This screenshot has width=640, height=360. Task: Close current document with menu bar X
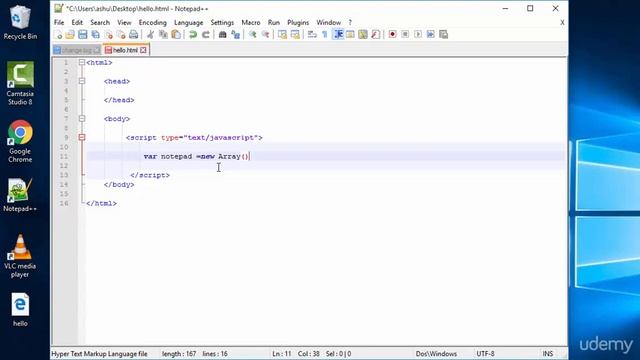(562, 22)
